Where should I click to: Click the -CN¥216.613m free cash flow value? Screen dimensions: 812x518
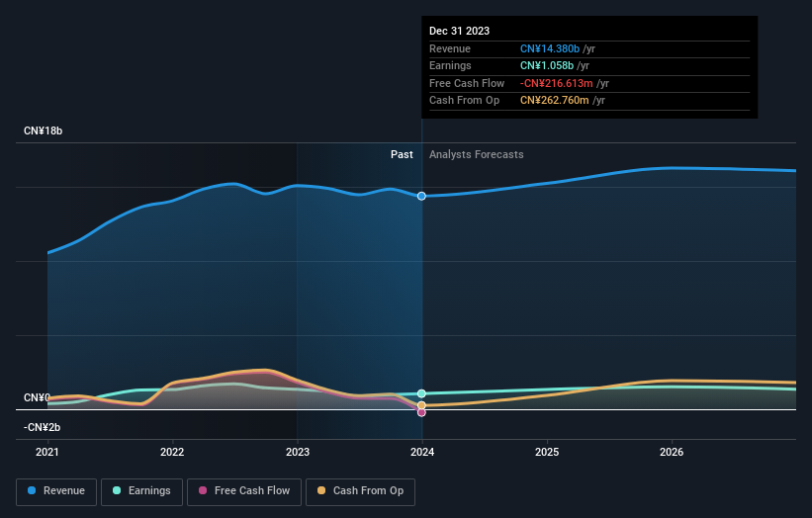pyautogui.click(x=557, y=83)
